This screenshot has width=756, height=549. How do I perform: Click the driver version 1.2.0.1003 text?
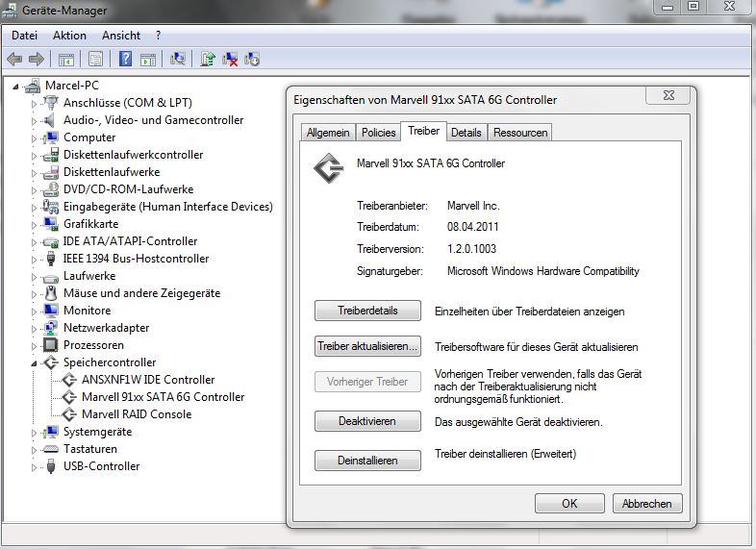point(471,249)
